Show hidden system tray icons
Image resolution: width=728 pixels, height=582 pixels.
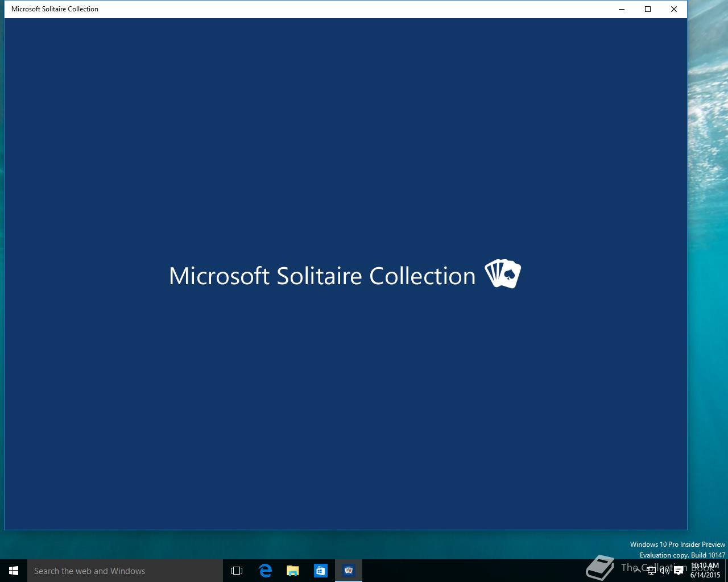pos(638,571)
